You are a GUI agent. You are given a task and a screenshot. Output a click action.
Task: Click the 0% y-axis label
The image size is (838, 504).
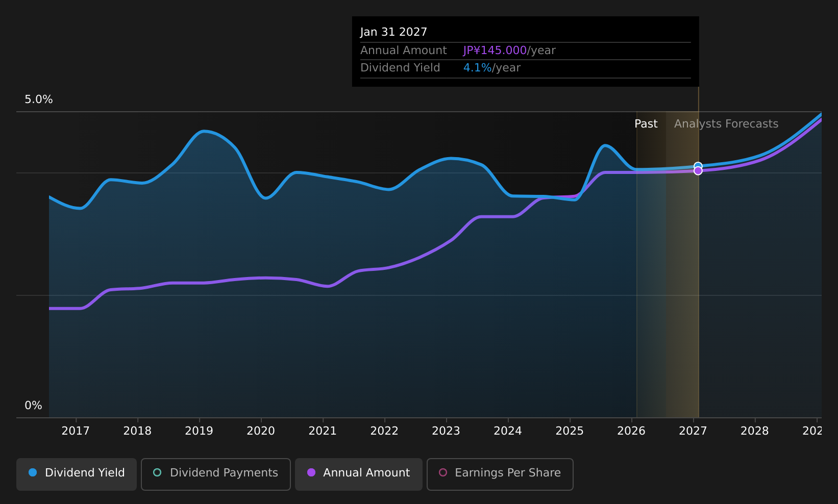[33, 406]
